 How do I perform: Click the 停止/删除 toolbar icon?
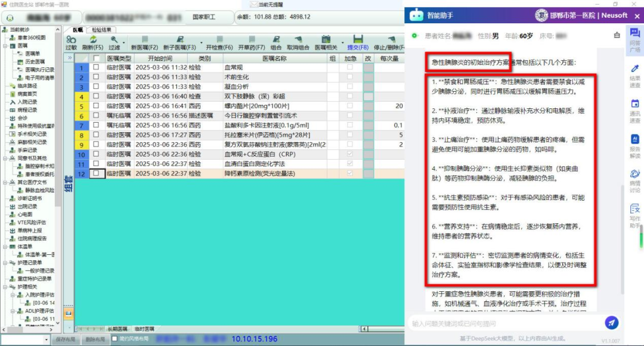tap(391, 39)
